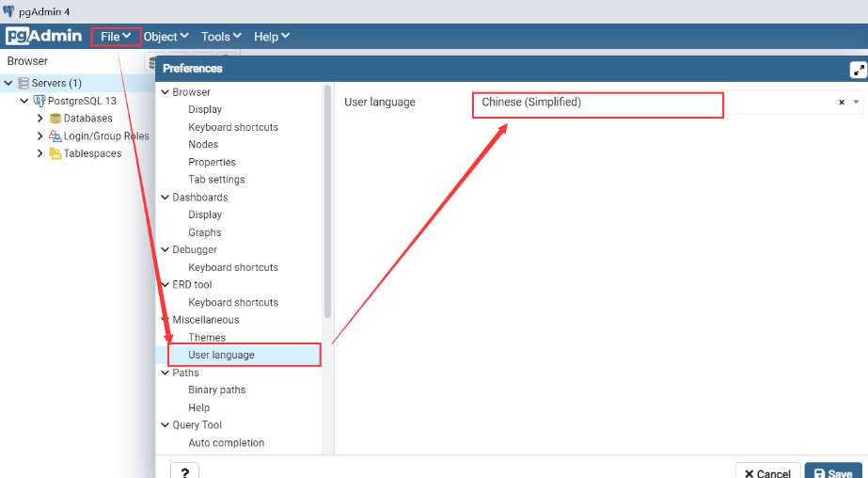This screenshot has width=868, height=478.
Task: Click the pgAdmin 4 title bar icon
Action: pyautogui.click(x=8, y=11)
